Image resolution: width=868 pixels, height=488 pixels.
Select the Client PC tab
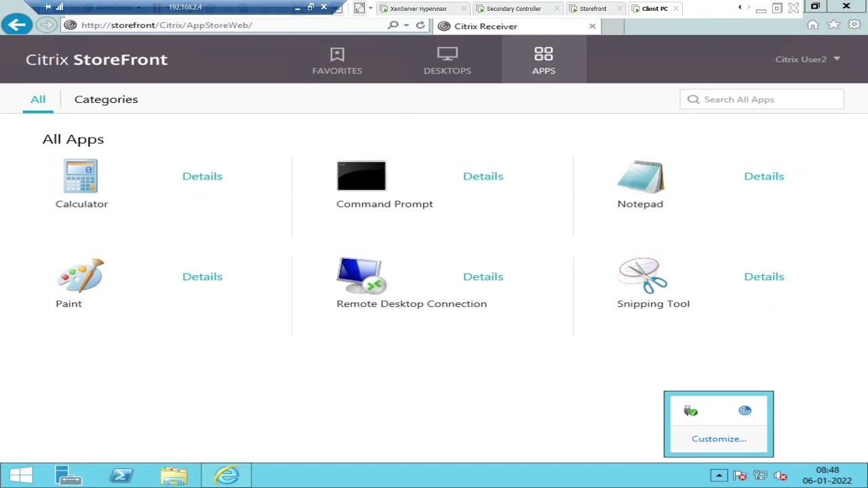655,9
